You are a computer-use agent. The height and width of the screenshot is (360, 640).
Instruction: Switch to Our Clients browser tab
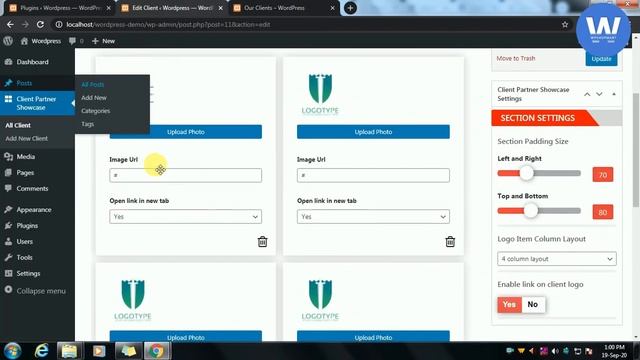(x=285, y=8)
